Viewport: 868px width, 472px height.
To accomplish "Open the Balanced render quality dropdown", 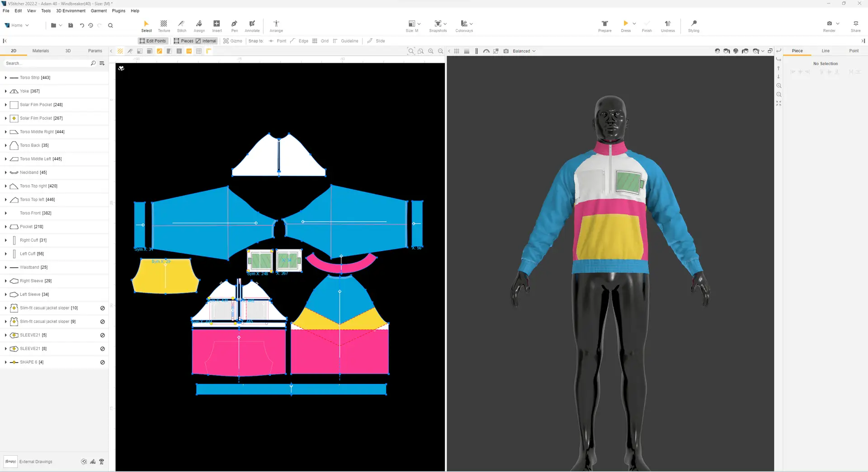I will click(x=523, y=51).
